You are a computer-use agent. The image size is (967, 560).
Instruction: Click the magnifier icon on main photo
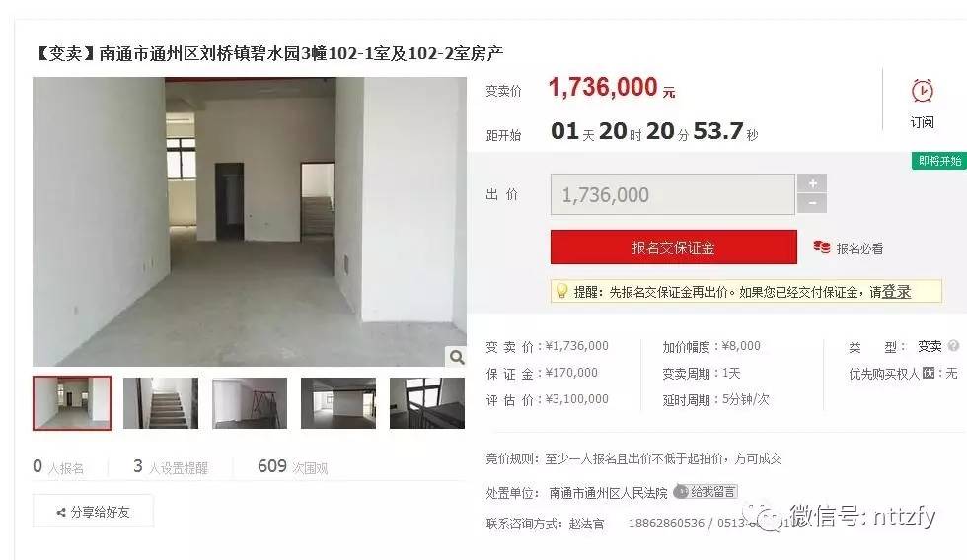[x=456, y=357]
